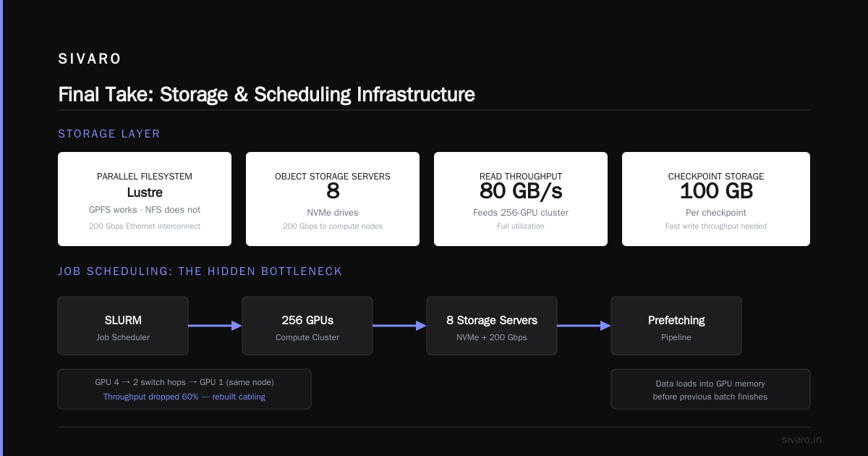The width and height of the screenshot is (868, 456).
Task: Select the Object Storage Servers card
Action: 333,199
